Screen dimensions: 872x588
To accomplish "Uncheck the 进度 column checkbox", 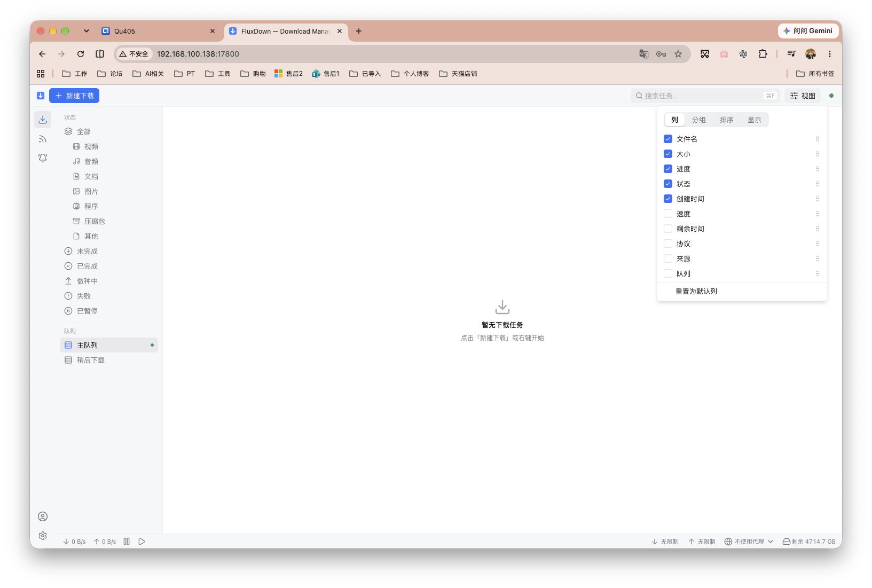I will pyautogui.click(x=668, y=169).
